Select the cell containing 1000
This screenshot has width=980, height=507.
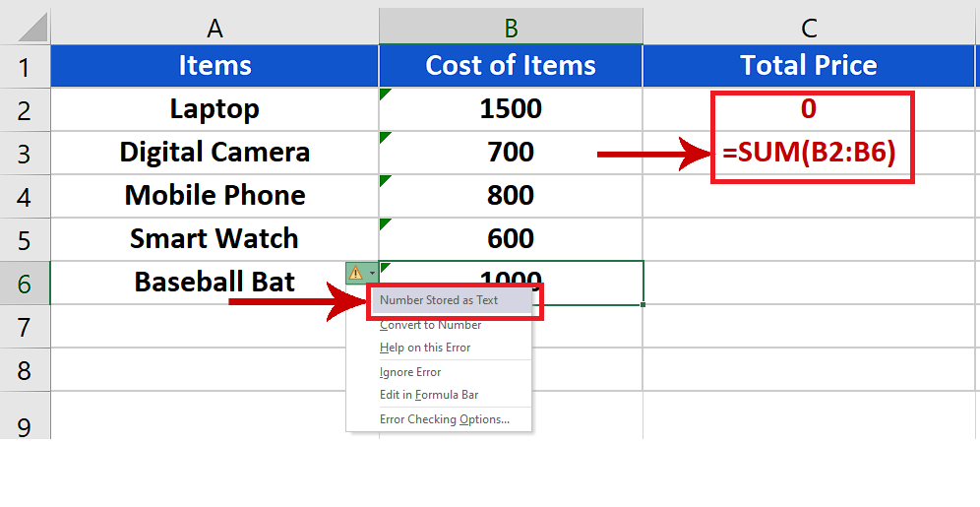[x=511, y=283]
